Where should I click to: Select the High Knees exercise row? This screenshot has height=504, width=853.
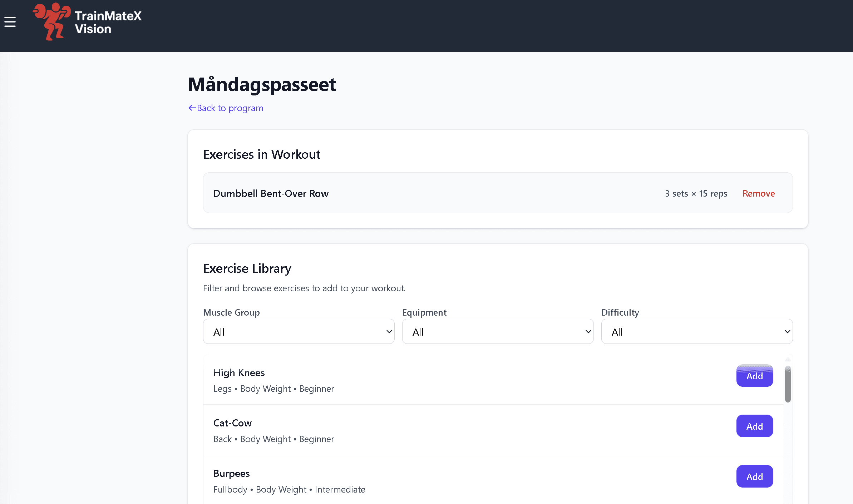tap(429, 380)
